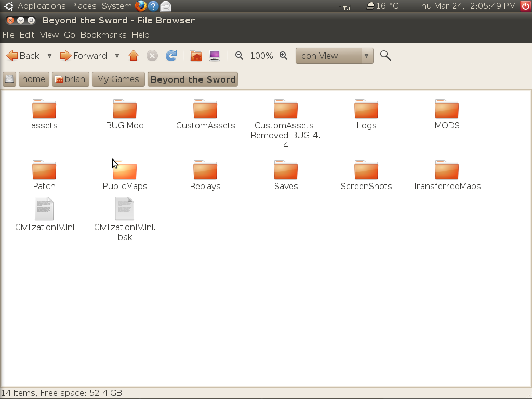This screenshot has width=532, height=399.
Task: Go to the Home folder icon
Action: coord(196,56)
